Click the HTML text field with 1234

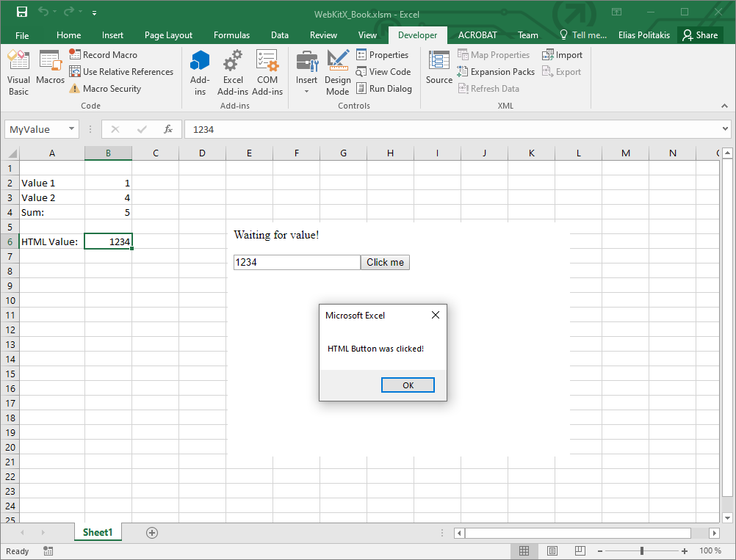point(297,262)
